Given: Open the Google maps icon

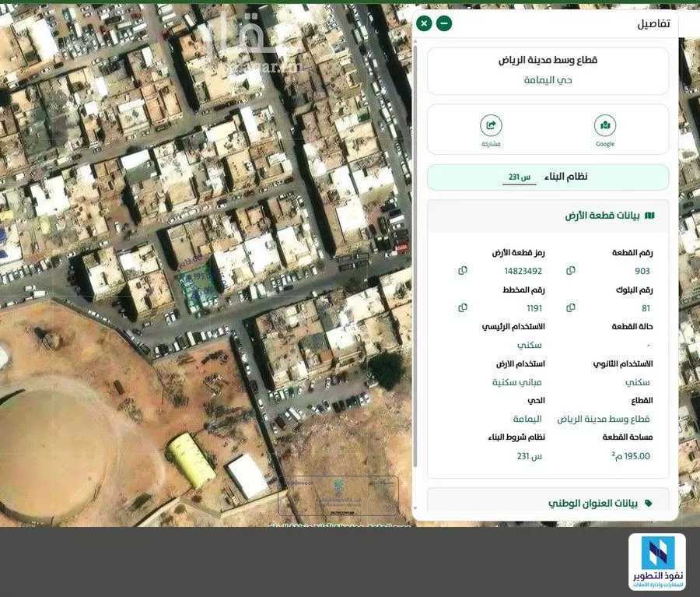Looking at the screenshot, I should [x=605, y=123].
